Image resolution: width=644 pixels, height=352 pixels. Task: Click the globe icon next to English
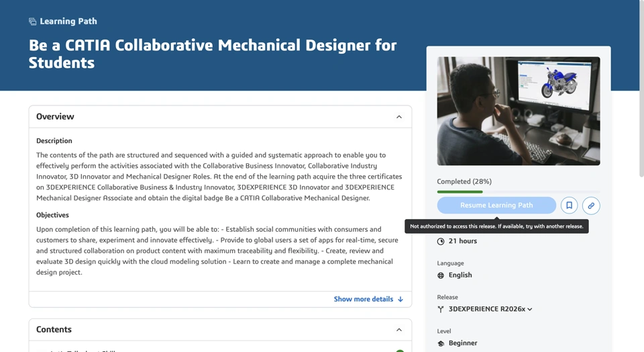click(x=441, y=275)
